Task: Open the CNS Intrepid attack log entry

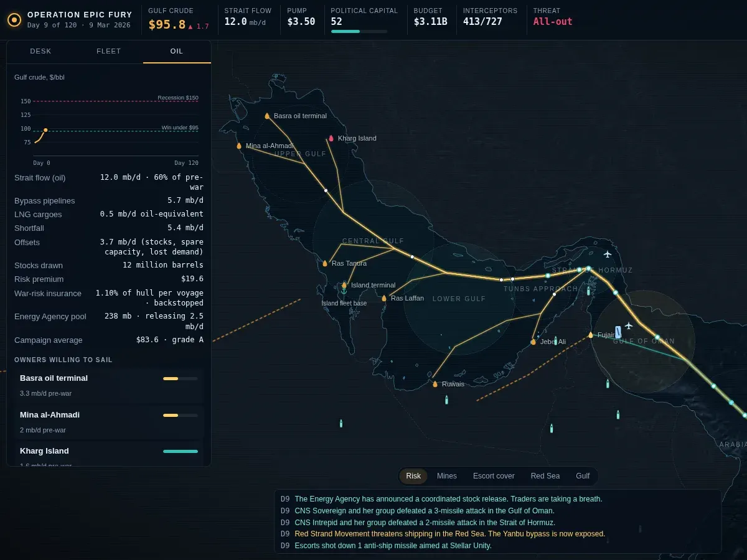Action: (425, 523)
